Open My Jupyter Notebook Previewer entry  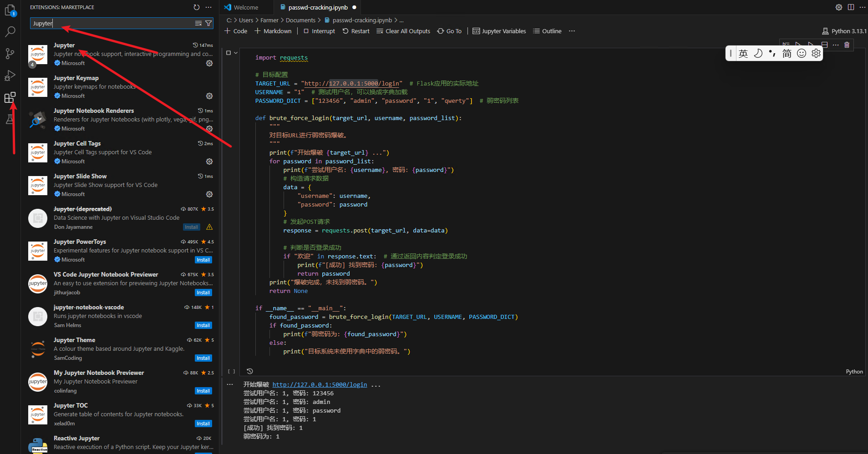121,382
